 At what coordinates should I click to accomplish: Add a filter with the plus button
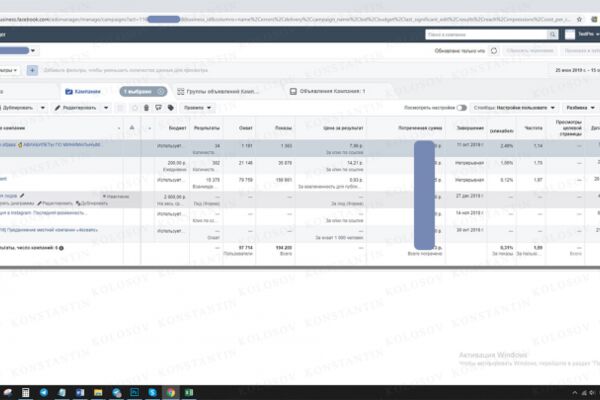32,70
